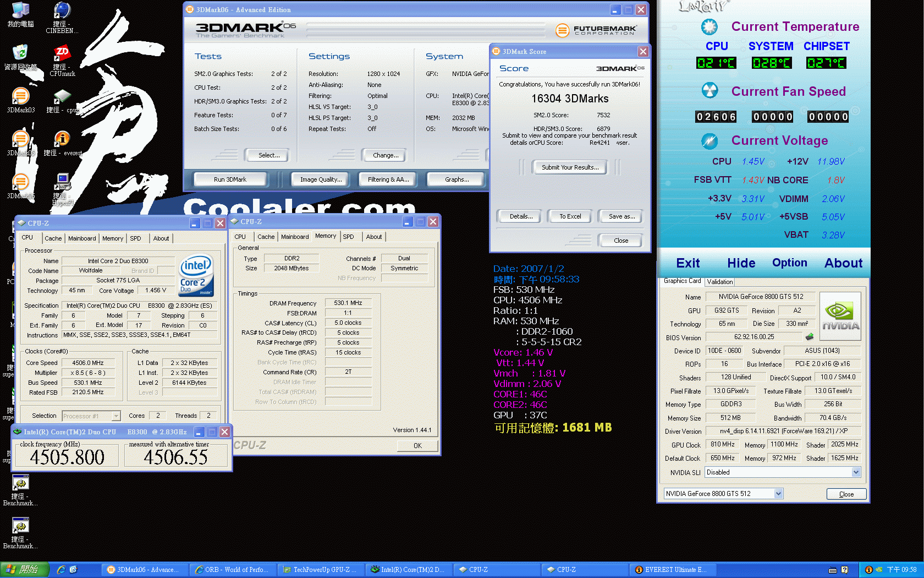Screen dimensions: 924x578
Task: Click Exit in the hardware monitor
Action: tap(688, 263)
